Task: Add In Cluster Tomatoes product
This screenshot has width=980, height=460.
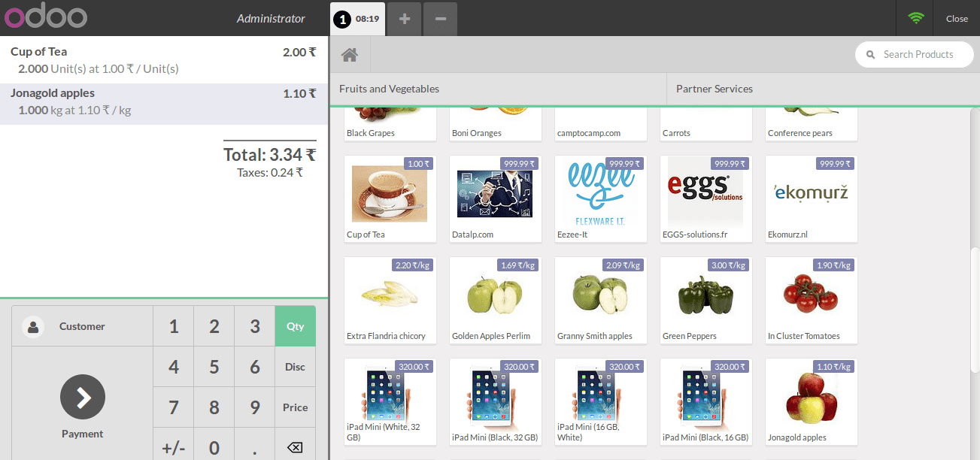Action: pyautogui.click(x=812, y=301)
